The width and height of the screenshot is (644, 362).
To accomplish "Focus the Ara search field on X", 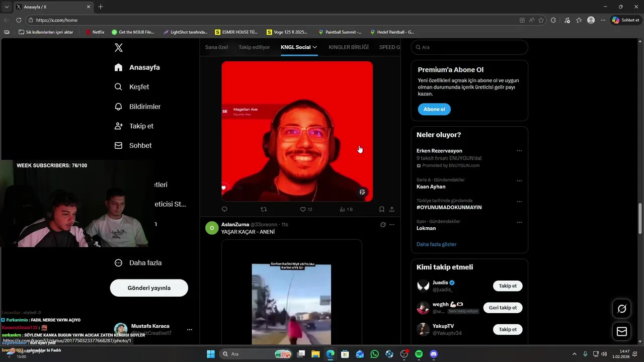I will tap(469, 47).
